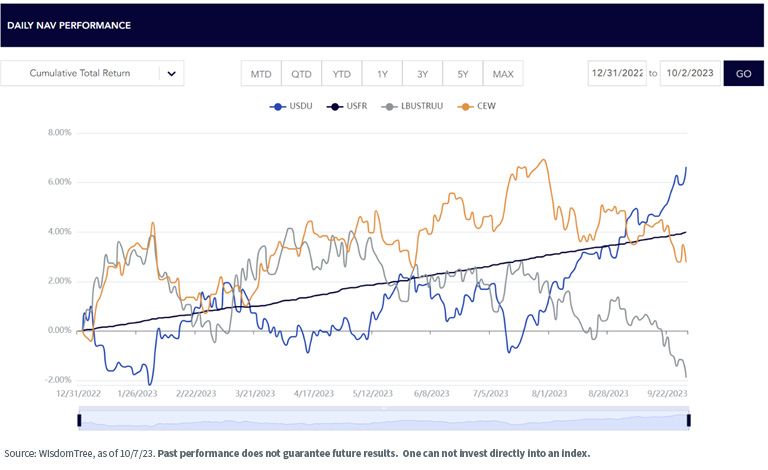
Task: Click the end date field 10/2/2023
Action: (690, 73)
